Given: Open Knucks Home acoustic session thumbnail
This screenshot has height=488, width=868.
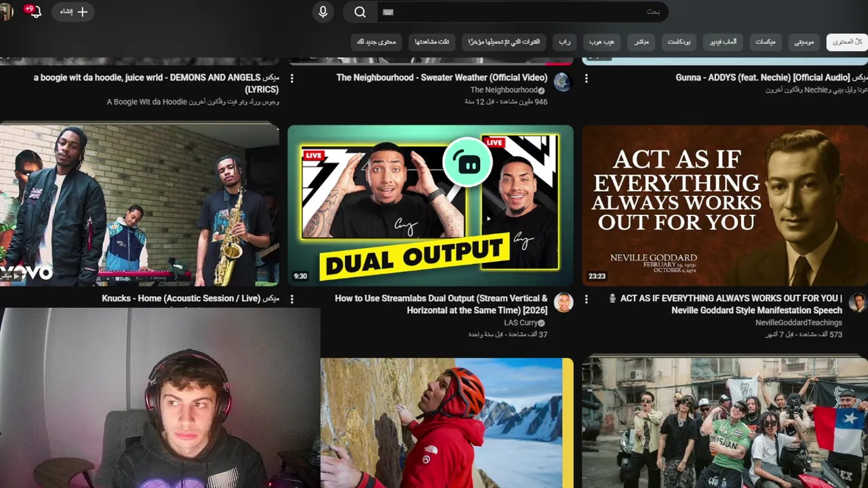Looking at the screenshot, I should [139, 205].
